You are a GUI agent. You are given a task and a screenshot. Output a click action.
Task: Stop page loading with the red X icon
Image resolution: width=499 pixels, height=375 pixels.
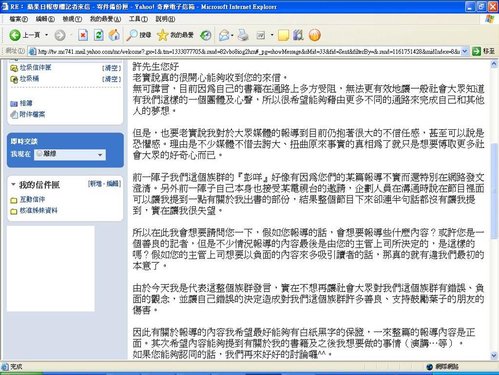click(x=83, y=35)
